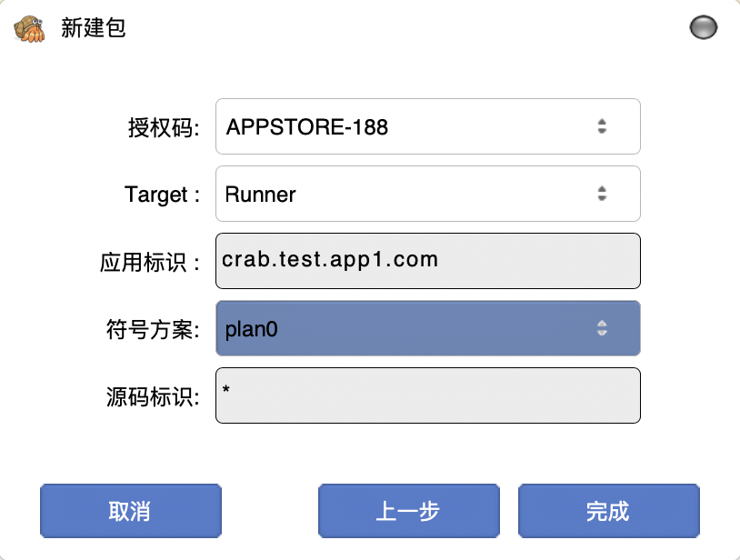The width and height of the screenshot is (740, 560).
Task: Focus the 应用标识 field containing crab.test.app1.com
Action: click(x=427, y=261)
